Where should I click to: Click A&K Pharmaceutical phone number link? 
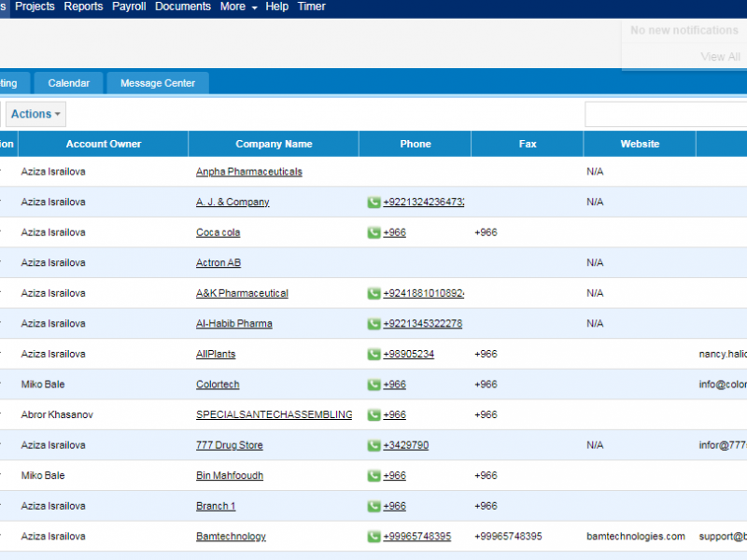click(x=424, y=293)
